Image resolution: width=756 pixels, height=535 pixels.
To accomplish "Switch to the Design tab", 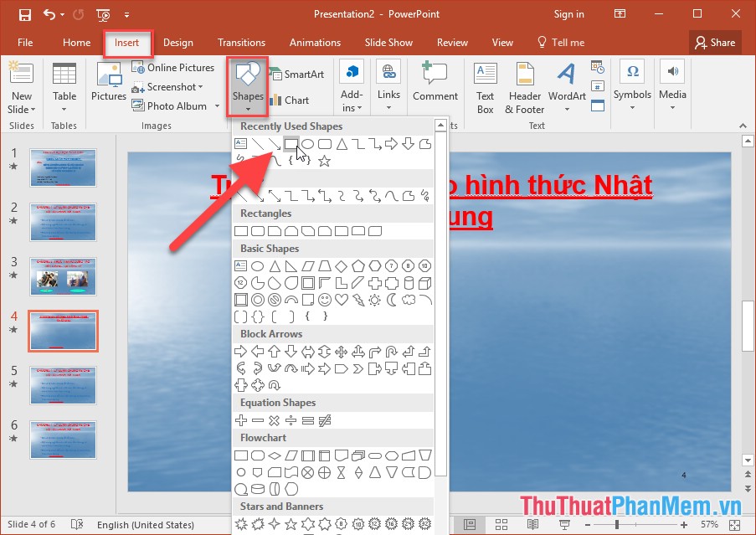I will pos(178,42).
